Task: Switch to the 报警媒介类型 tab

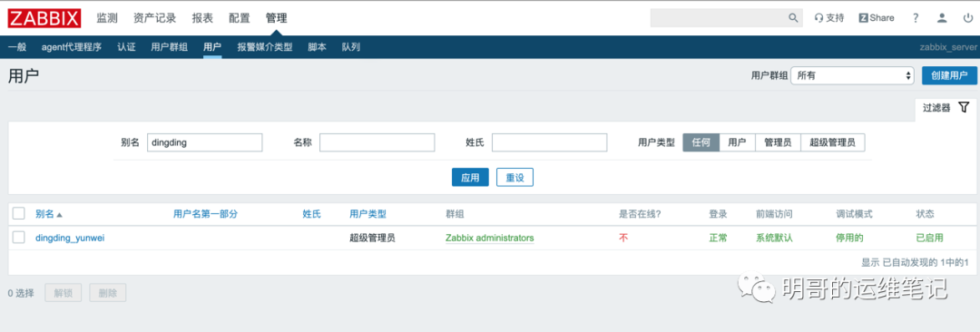Action: click(265, 47)
